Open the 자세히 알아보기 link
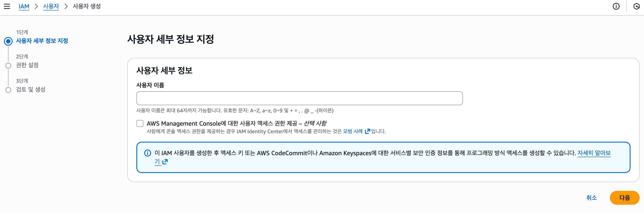Screen dimensions: 644x213 [x=594, y=153]
